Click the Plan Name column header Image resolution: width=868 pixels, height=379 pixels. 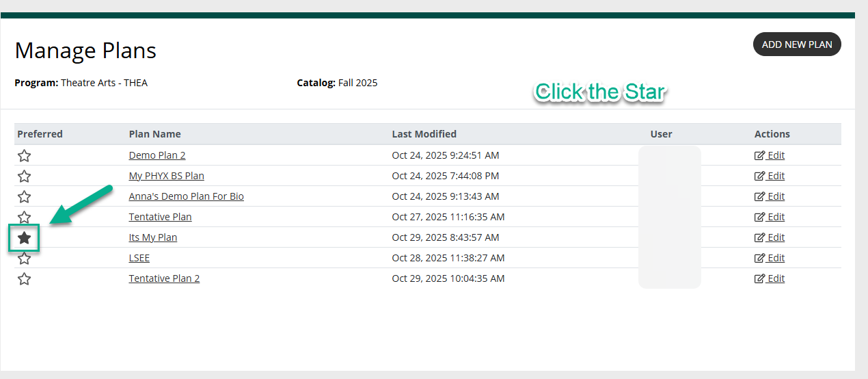point(154,134)
